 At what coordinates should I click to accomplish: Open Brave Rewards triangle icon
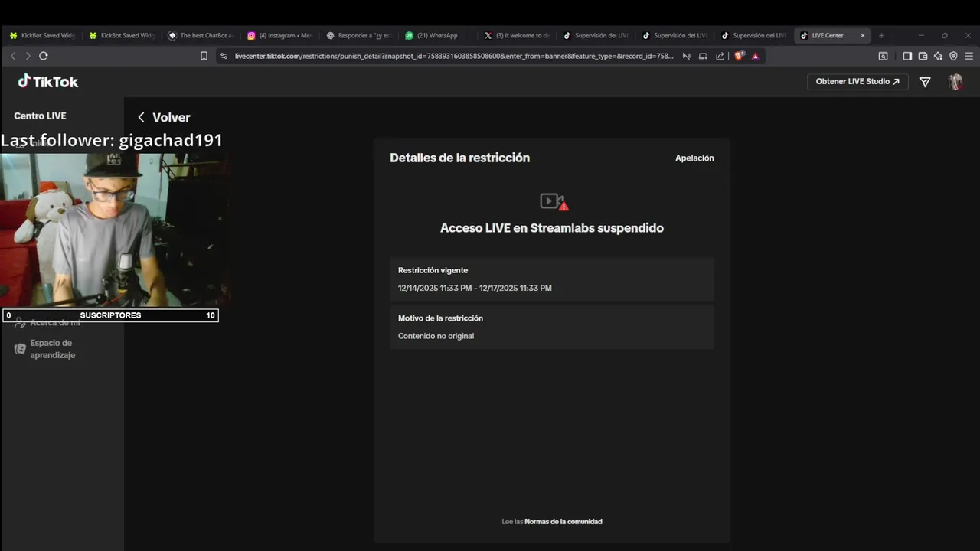756,56
